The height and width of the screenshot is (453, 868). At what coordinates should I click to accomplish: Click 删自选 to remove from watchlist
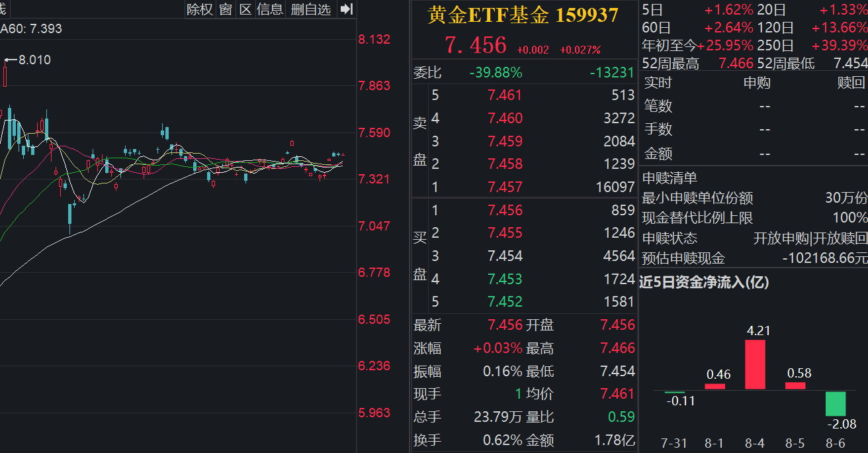pos(310,9)
